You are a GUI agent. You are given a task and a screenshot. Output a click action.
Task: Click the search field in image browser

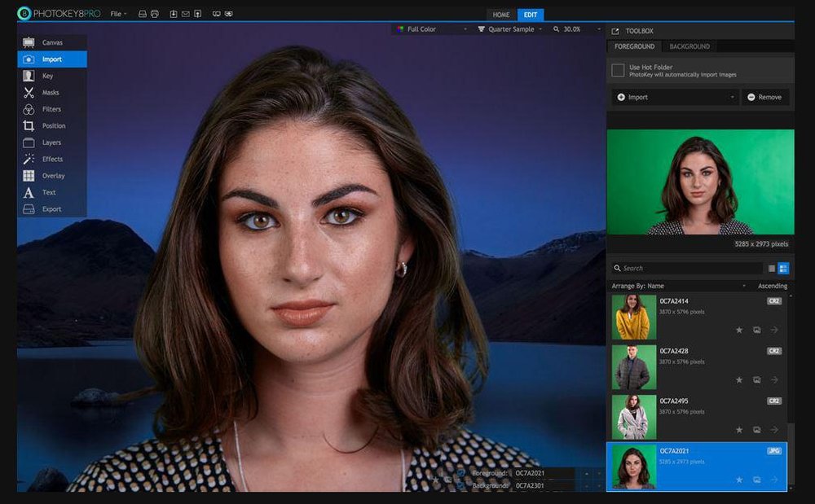[686, 269]
